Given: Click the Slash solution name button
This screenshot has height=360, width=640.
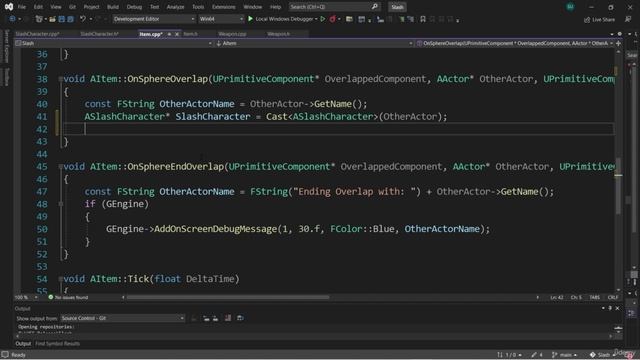Looking at the screenshot, I should (x=397, y=7).
